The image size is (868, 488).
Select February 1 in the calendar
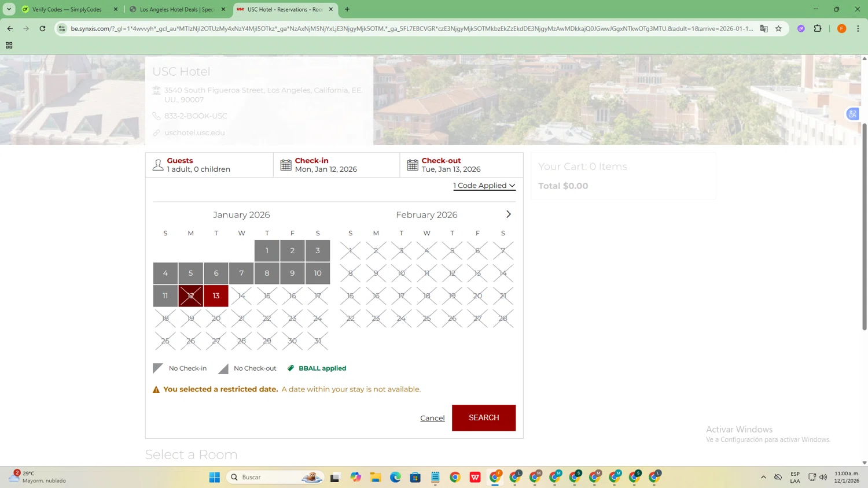350,250
